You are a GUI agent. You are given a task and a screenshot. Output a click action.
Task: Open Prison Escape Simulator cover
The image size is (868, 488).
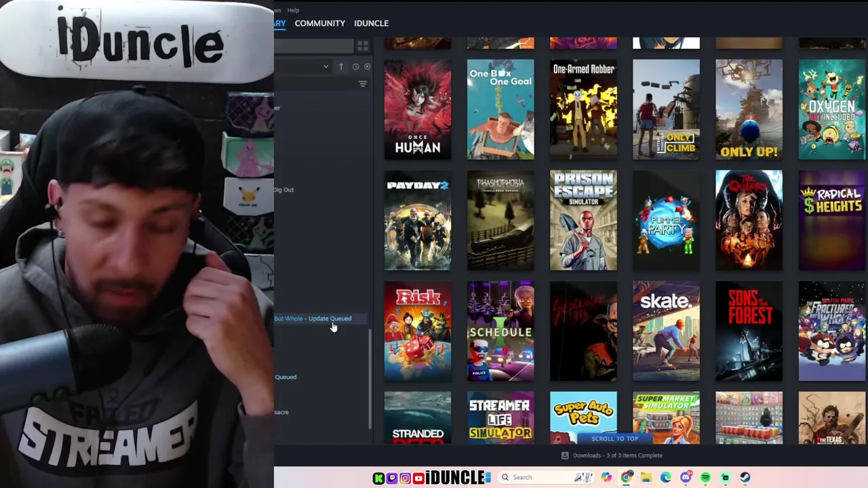(x=583, y=220)
